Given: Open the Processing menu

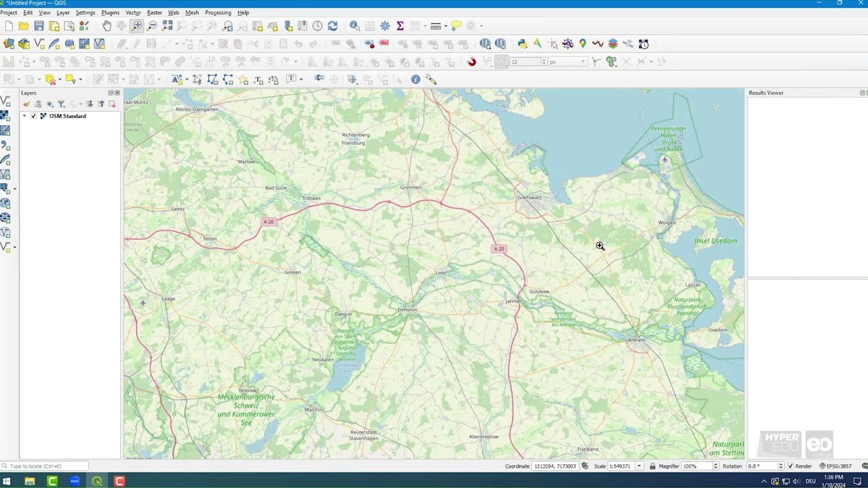Looking at the screenshot, I should click(218, 12).
